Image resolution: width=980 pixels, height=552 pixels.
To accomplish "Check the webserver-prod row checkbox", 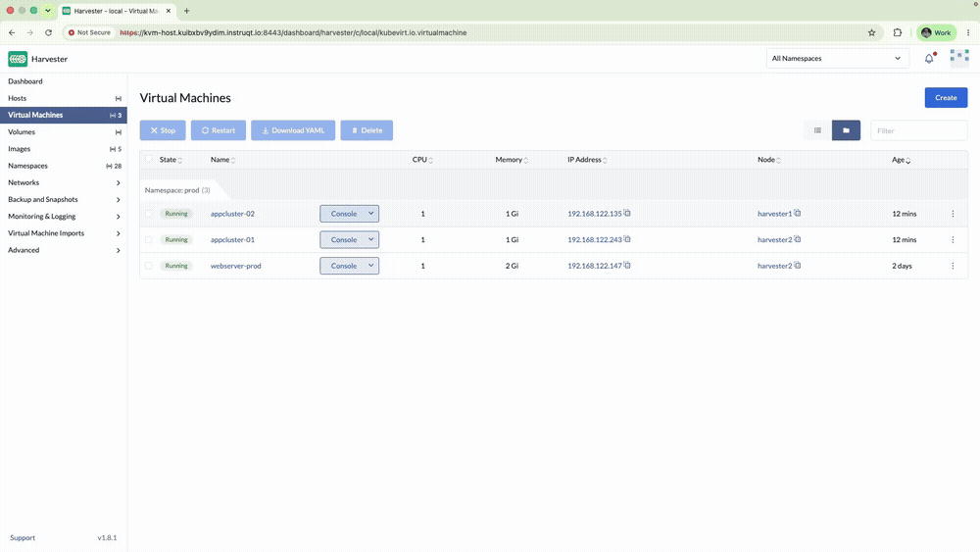I will tap(148, 267).
